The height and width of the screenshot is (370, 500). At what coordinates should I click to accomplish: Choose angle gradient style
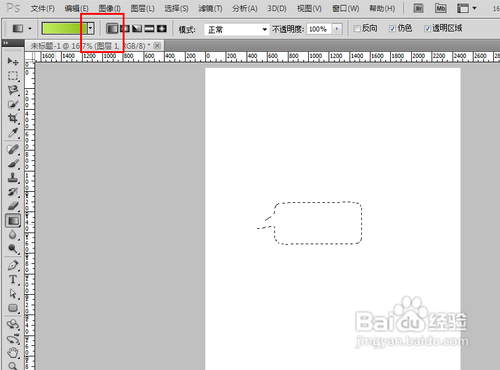tap(137, 29)
